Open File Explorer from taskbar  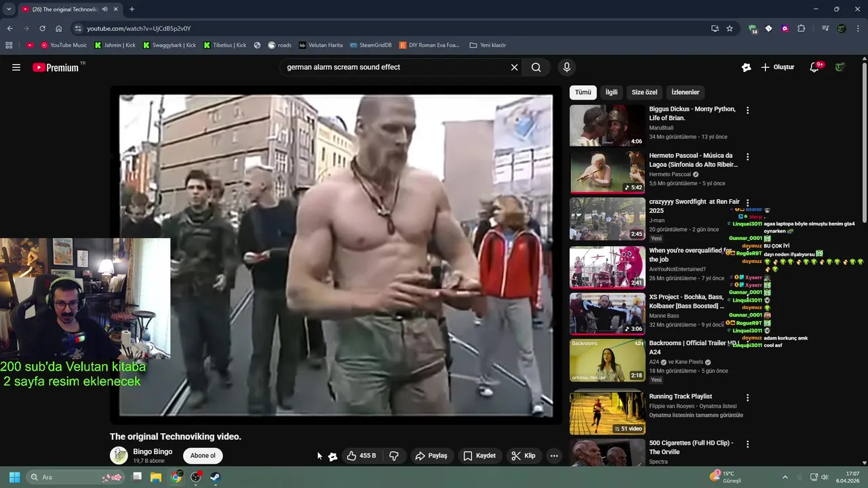pyautogui.click(x=156, y=477)
